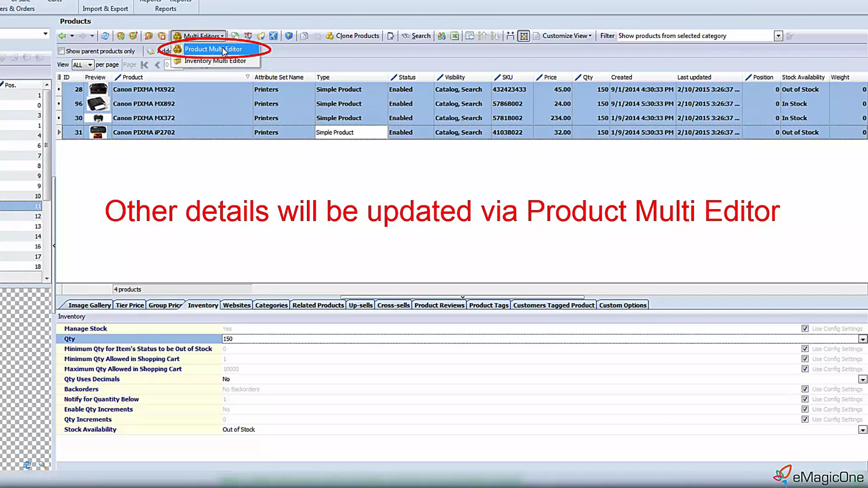The width and height of the screenshot is (868, 488).
Task: Click the blue shield toolbar icon
Action: coord(289,36)
